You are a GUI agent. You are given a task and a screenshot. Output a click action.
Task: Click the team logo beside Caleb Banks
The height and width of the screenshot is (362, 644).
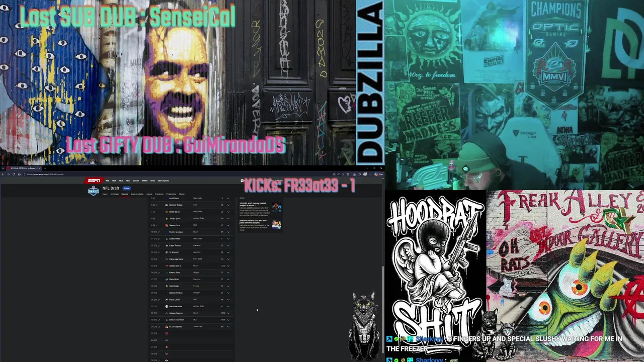167,286
